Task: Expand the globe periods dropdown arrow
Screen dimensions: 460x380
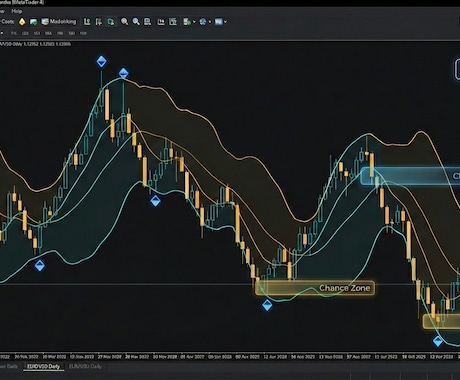Action: point(210,22)
